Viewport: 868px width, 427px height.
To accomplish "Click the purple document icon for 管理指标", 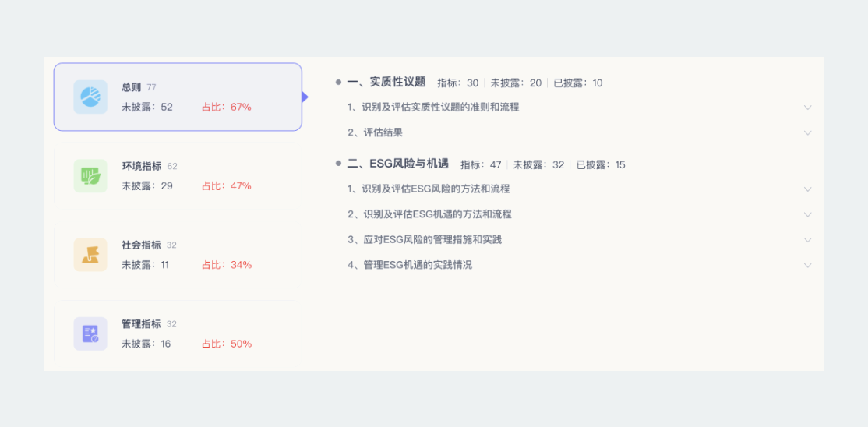I will (90, 333).
